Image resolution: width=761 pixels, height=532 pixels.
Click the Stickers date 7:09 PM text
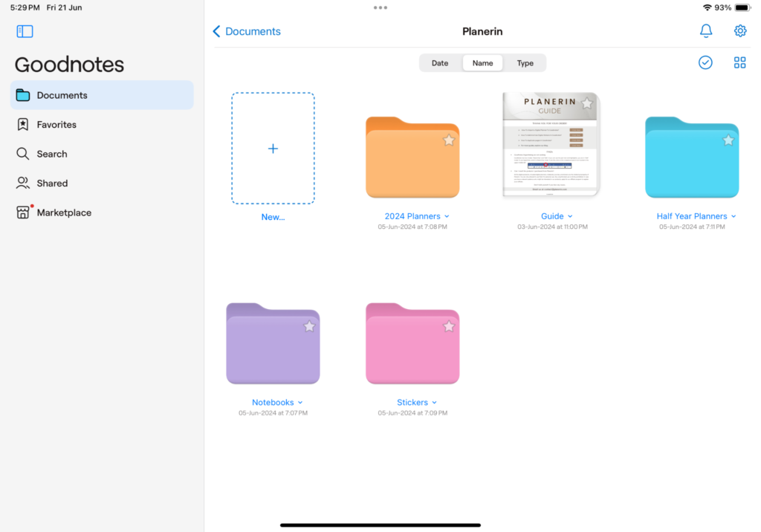(412, 413)
